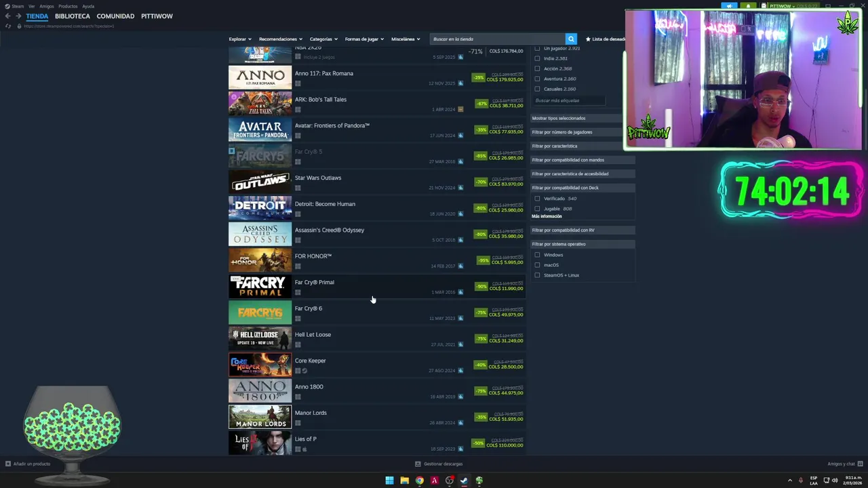
Task: Check the Acción tag filter
Action: [537, 68]
